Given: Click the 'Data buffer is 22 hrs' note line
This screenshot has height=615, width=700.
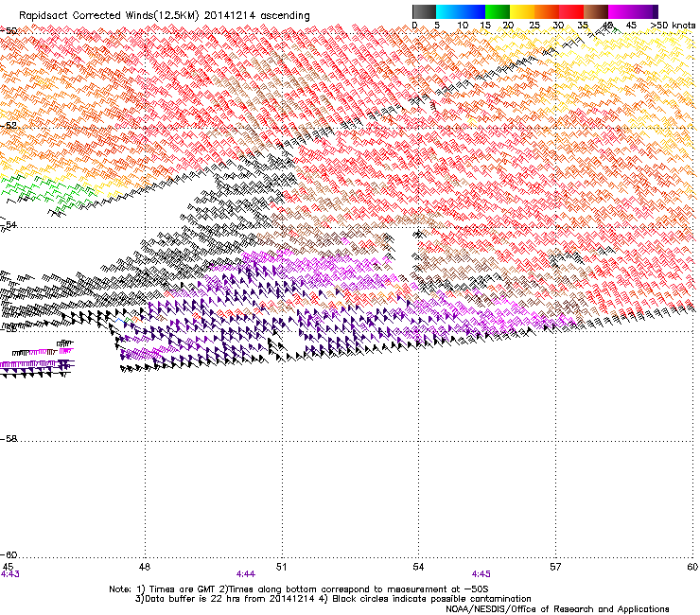Looking at the screenshot, I should [333, 599].
